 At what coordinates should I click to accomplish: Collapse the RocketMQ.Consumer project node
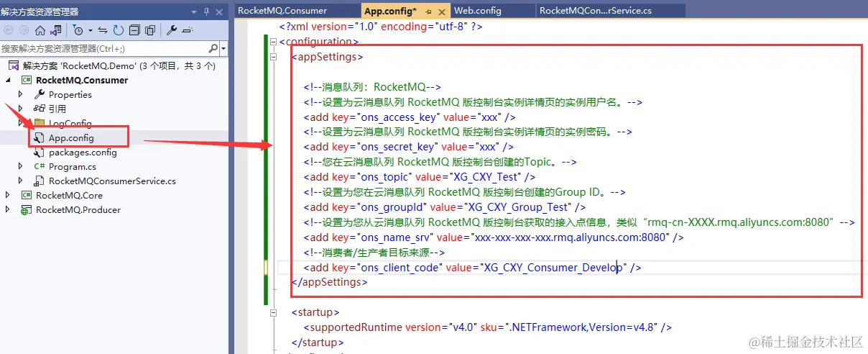tap(9, 80)
